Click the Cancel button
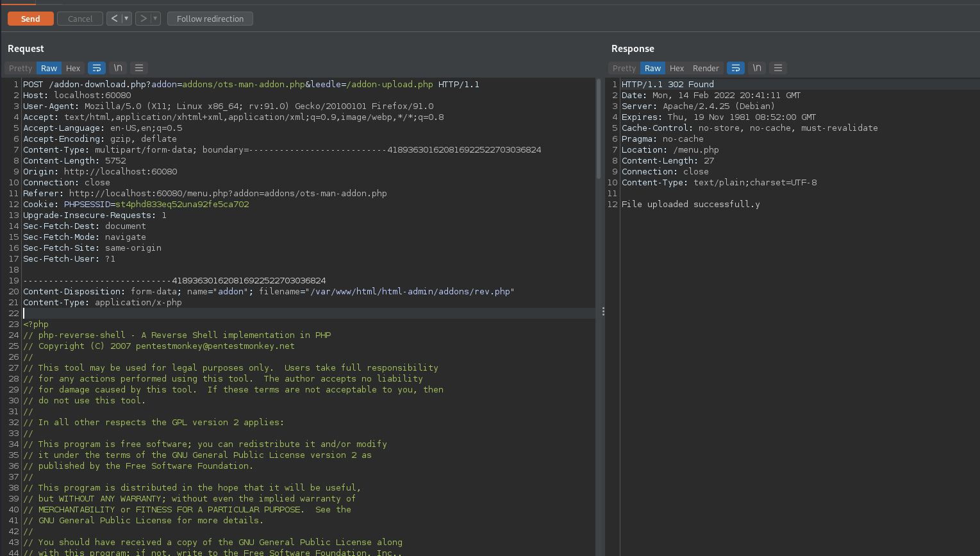 80,19
